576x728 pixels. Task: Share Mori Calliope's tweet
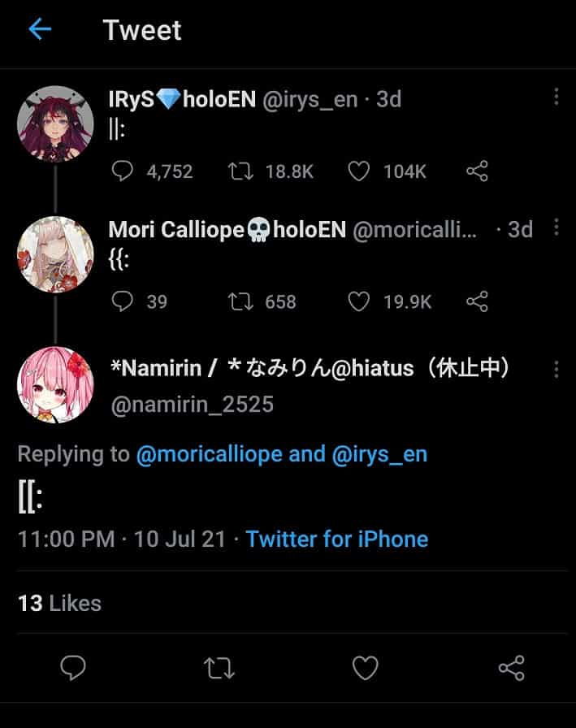point(477,301)
